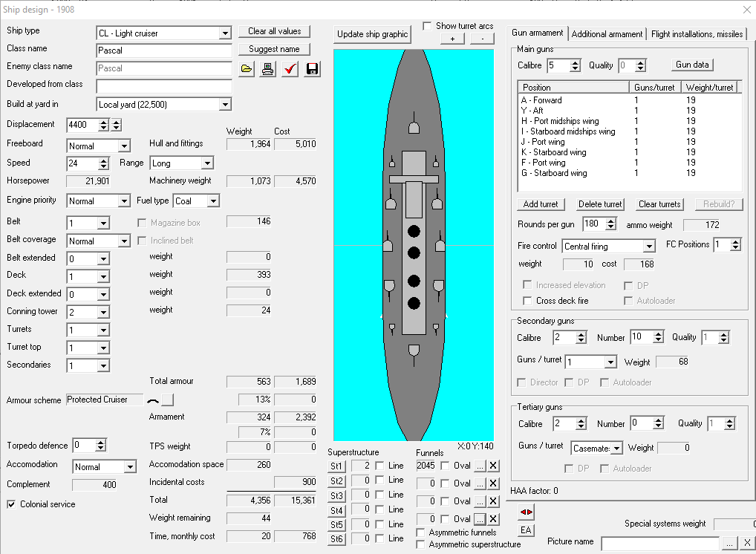This screenshot has width=756, height=554.
Task: Click the red arrows mirror button
Action: click(526, 512)
